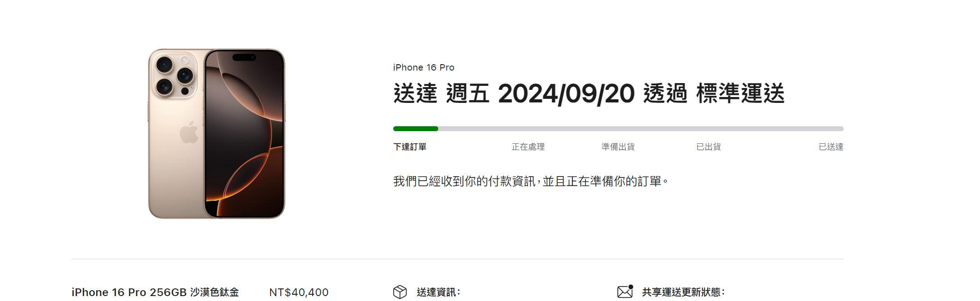Click the NT$40,400 price text
This screenshot has height=301, width=980.
click(299, 292)
